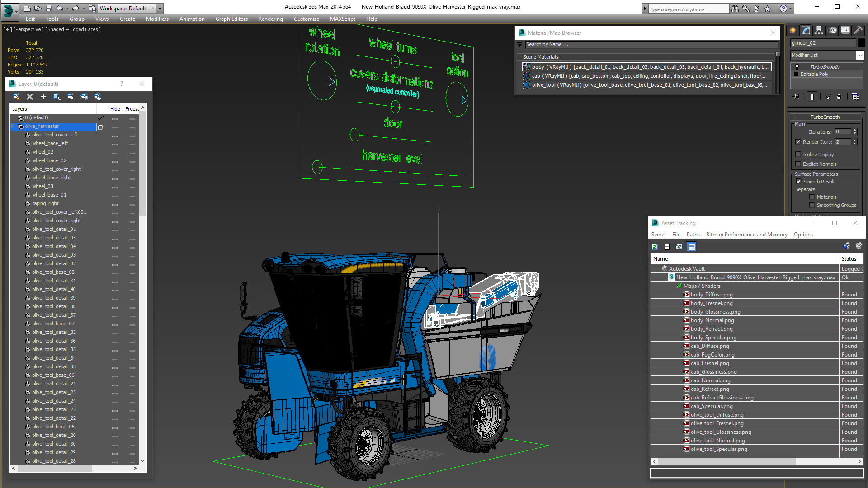This screenshot has height=488, width=868.
Task: Open the Graph Editors menu
Action: (231, 19)
